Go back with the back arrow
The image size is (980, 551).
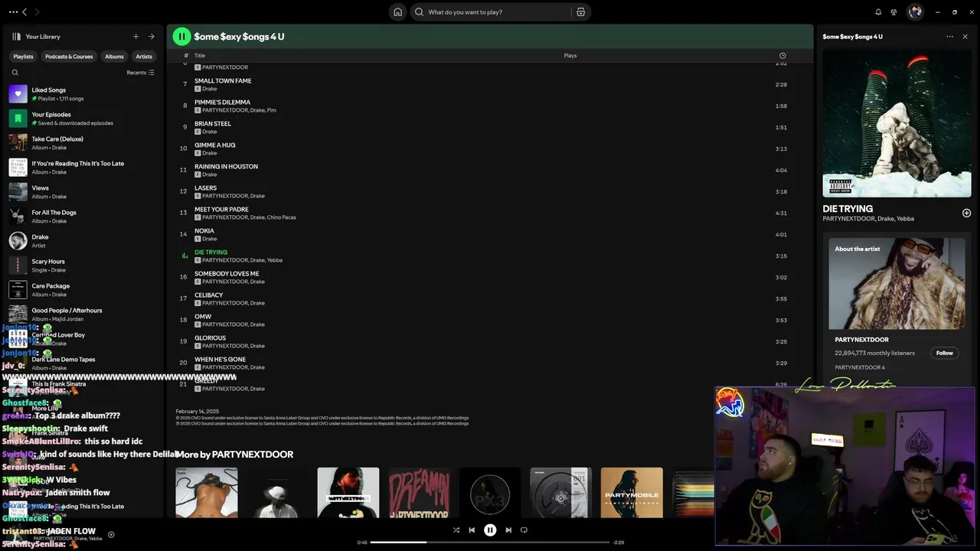24,12
